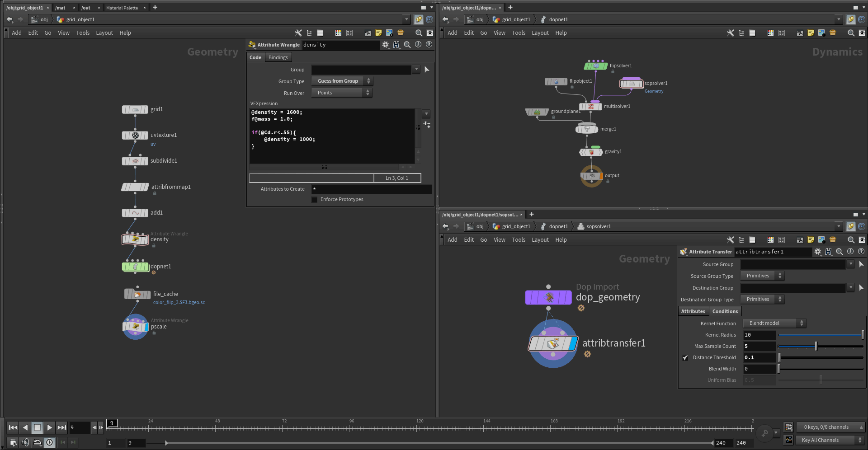Expand the Kernel Function dropdown

tap(774, 323)
